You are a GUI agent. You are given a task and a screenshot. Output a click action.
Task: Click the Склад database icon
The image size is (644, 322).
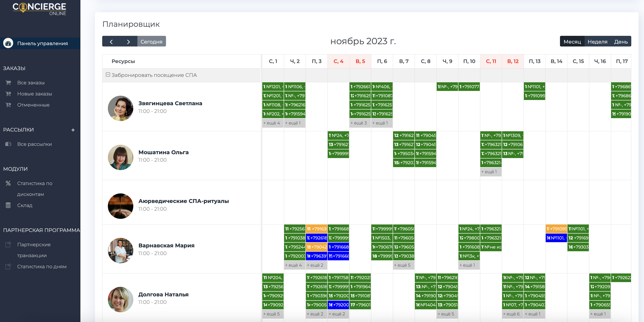(x=8, y=205)
